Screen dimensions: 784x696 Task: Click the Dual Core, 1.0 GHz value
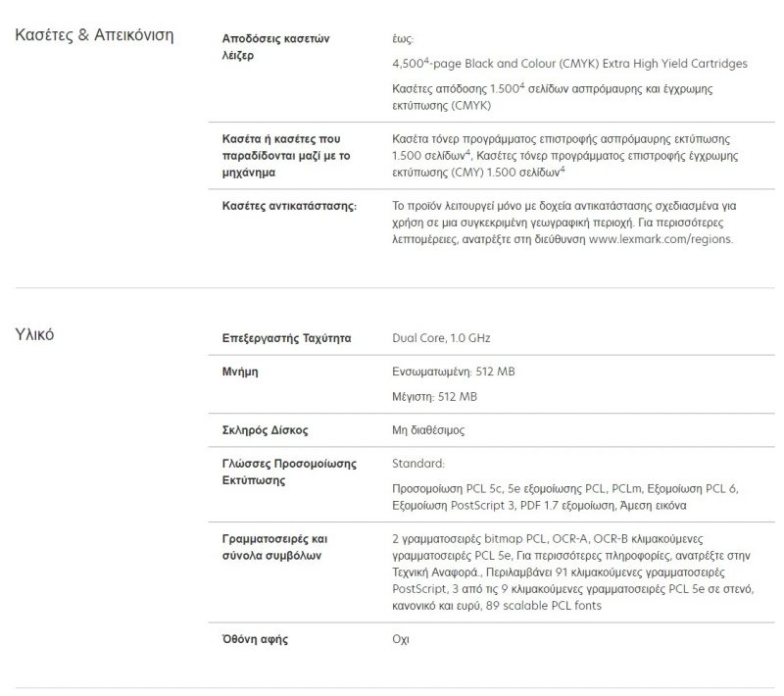point(441,338)
